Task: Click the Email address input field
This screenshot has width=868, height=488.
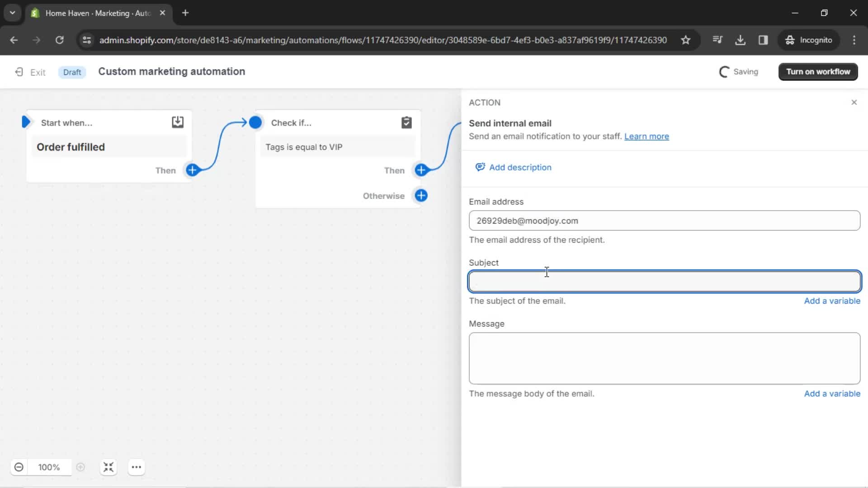Action: pos(664,221)
